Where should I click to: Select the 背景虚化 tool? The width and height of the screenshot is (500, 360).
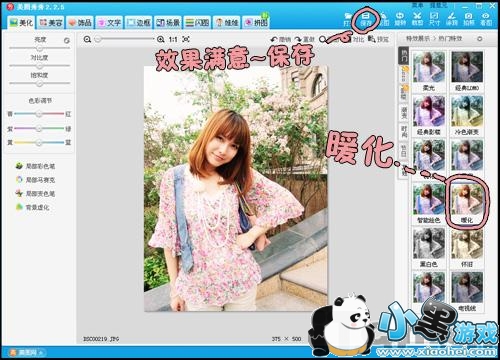(x=33, y=207)
